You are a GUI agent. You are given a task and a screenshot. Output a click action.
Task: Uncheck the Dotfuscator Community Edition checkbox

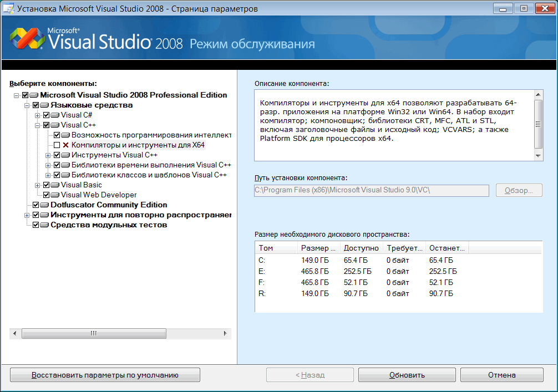tap(36, 205)
